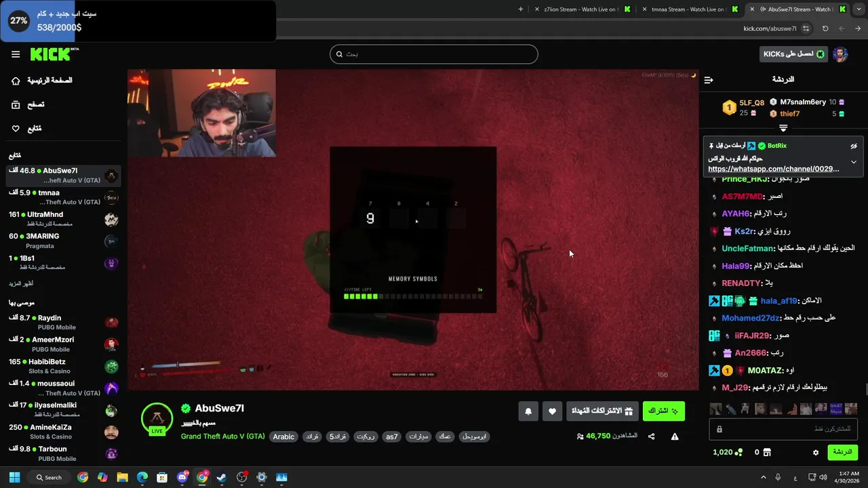Select 5LF_Q8 top gifter name
868x488 pixels.
[x=751, y=103]
